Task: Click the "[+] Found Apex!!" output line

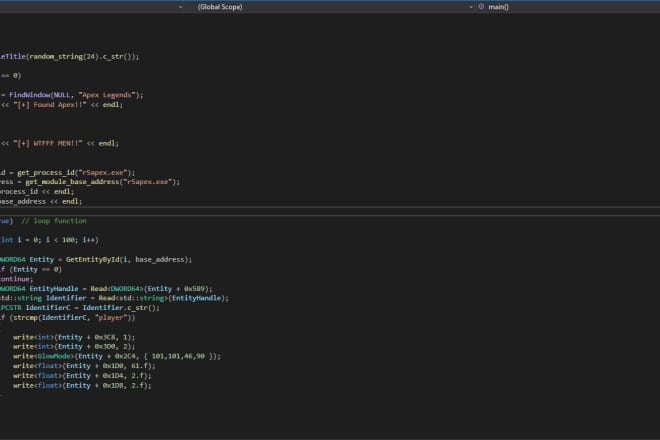Action: point(61,105)
